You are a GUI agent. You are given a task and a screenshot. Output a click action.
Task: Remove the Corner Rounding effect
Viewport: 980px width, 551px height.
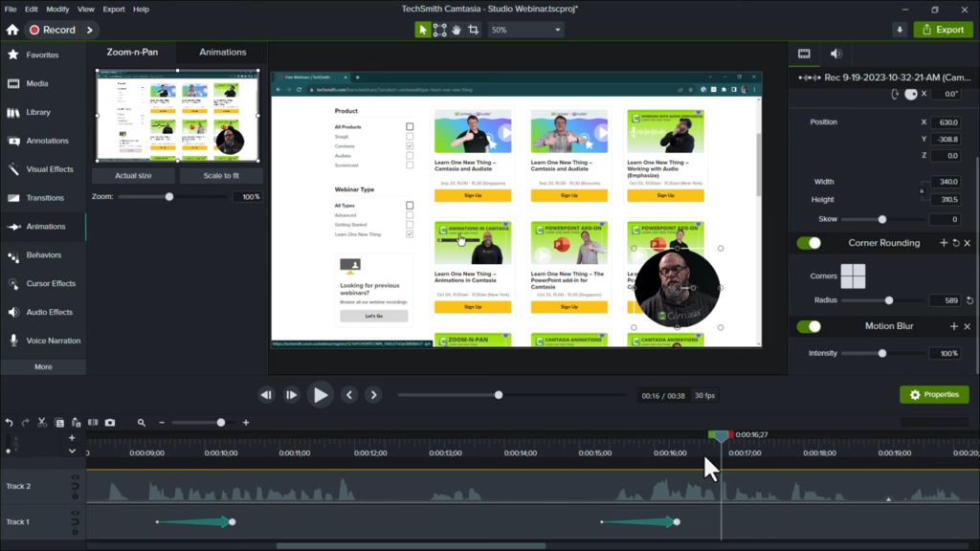tap(968, 243)
